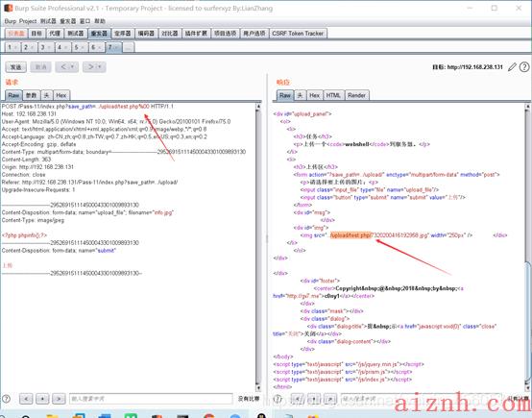This screenshot has height=418, width=532.
Task: Open the 项目选项 tab
Action: tap(225, 34)
